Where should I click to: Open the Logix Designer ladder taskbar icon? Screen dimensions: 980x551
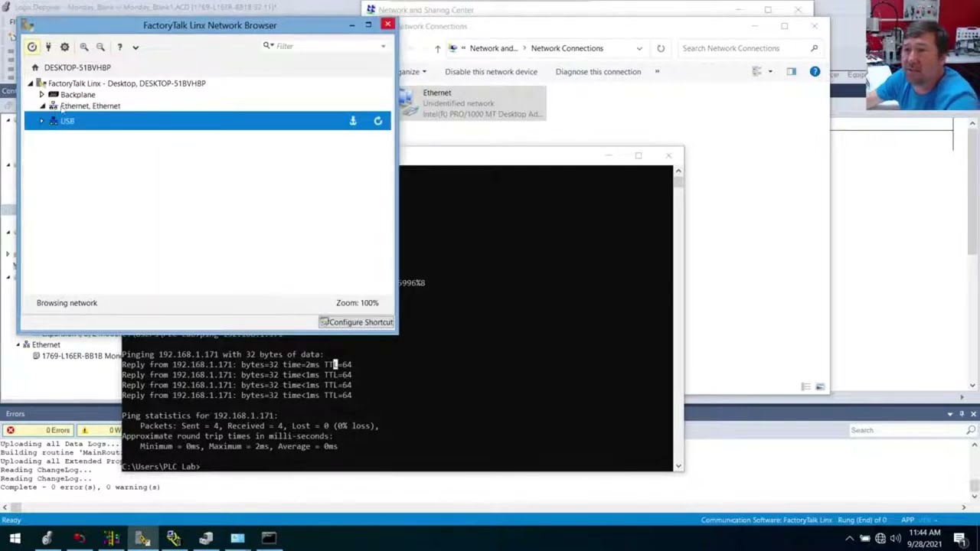tap(111, 538)
